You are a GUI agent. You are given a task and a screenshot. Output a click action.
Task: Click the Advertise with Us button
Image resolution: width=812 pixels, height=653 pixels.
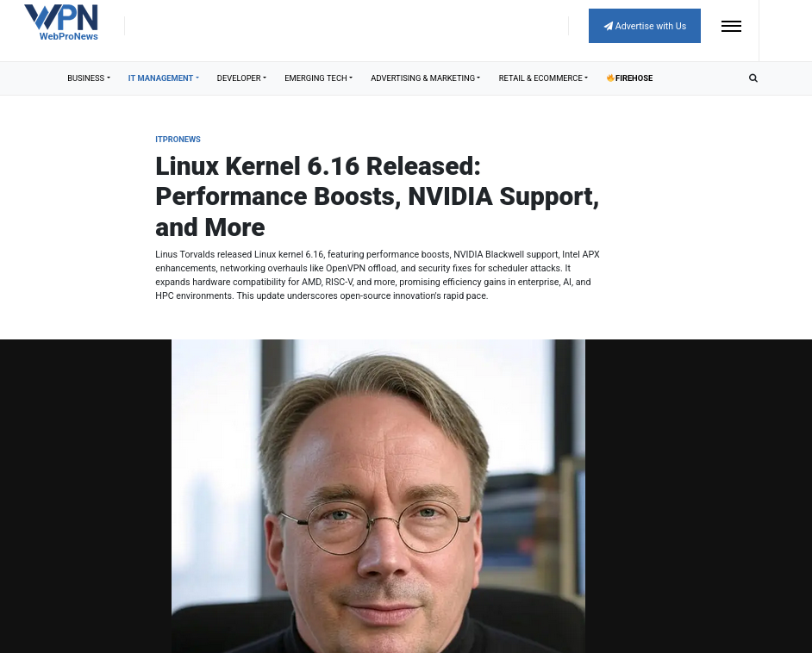click(644, 26)
